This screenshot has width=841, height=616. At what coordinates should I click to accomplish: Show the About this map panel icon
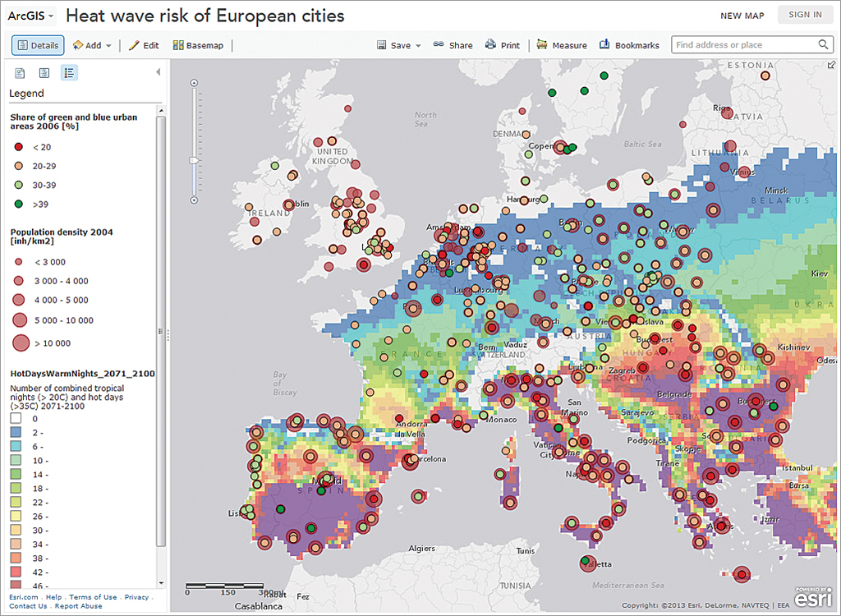[x=20, y=73]
